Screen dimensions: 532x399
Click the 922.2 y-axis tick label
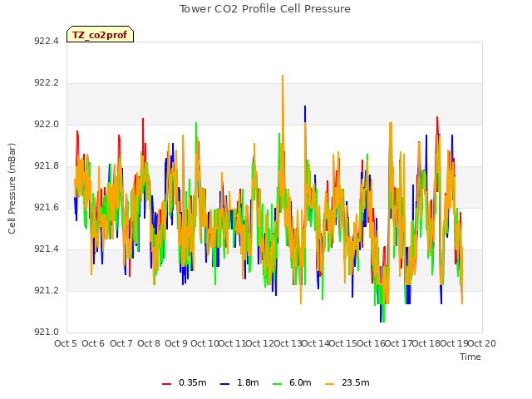click(47, 83)
